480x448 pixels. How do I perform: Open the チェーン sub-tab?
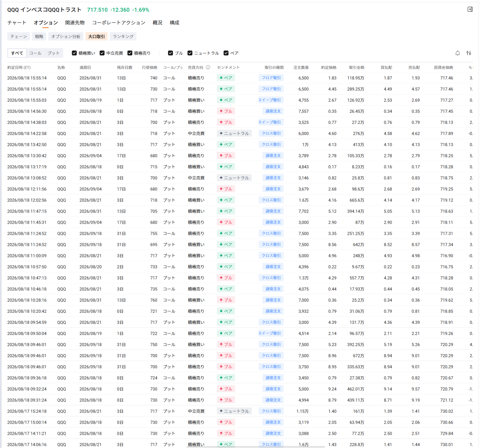tap(19, 37)
